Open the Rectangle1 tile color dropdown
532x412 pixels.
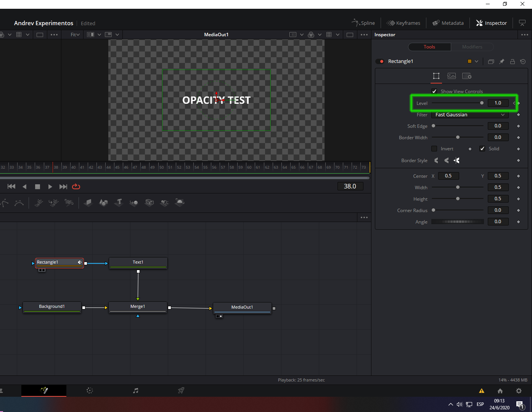pyautogui.click(x=476, y=61)
